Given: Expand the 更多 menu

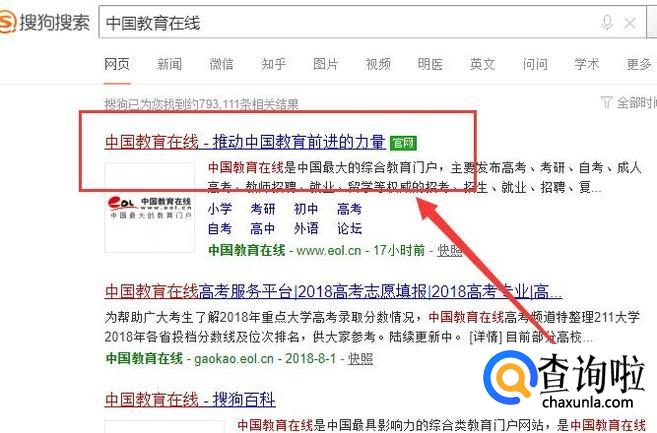Looking at the screenshot, I should coord(639,64).
